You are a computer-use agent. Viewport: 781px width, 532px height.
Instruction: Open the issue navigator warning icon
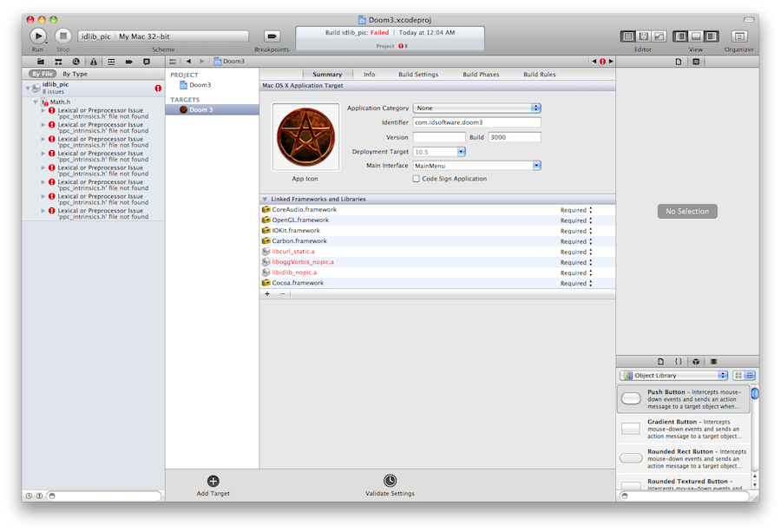[93, 62]
